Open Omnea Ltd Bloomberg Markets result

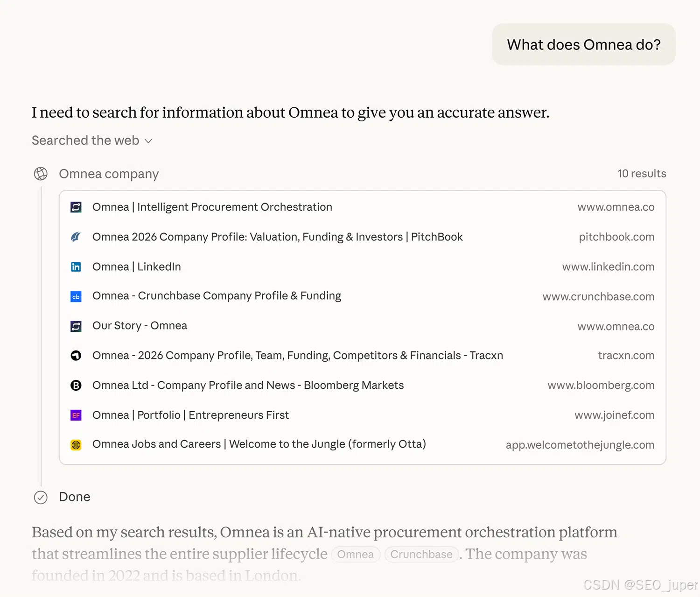point(248,386)
